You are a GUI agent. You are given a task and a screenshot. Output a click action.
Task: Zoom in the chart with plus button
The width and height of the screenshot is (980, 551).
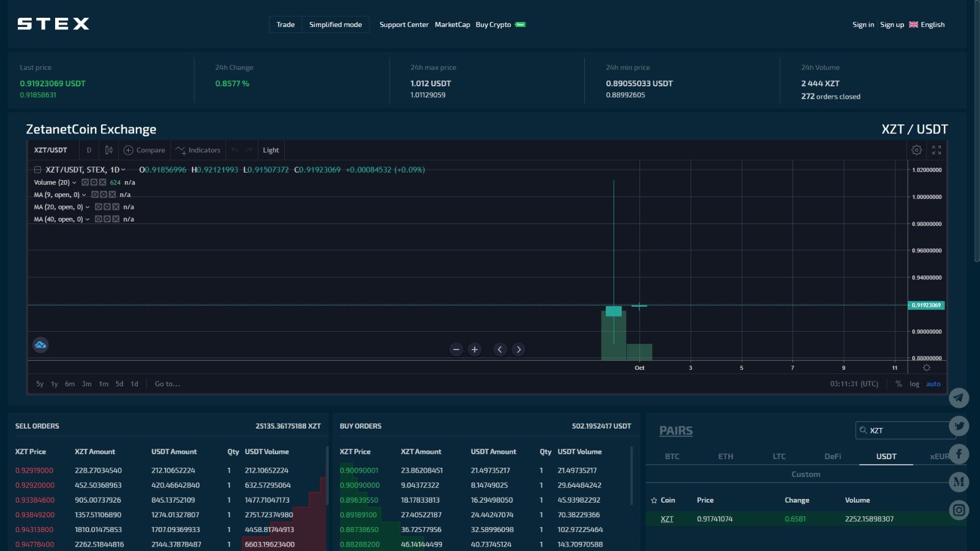tap(475, 350)
